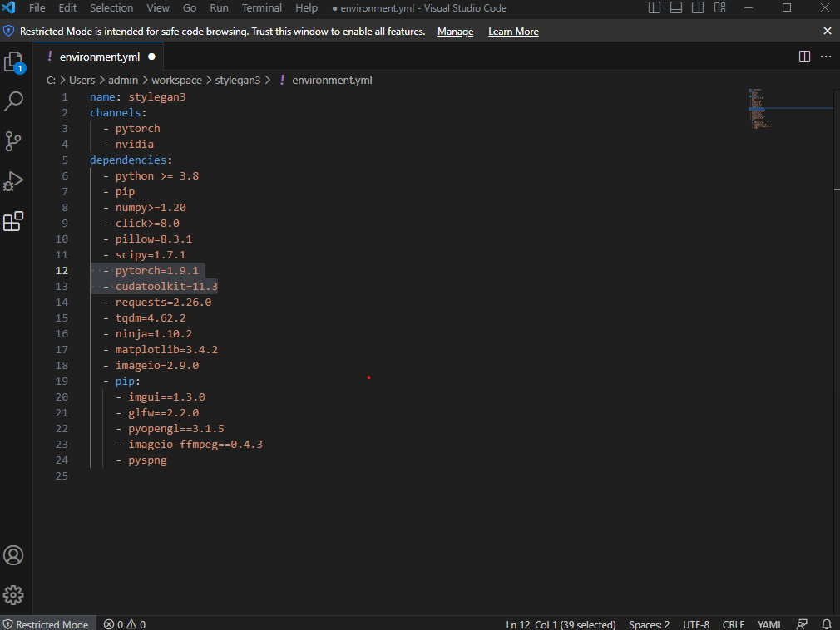Open editor More Actions ellipsis

[x=826, y=57]
